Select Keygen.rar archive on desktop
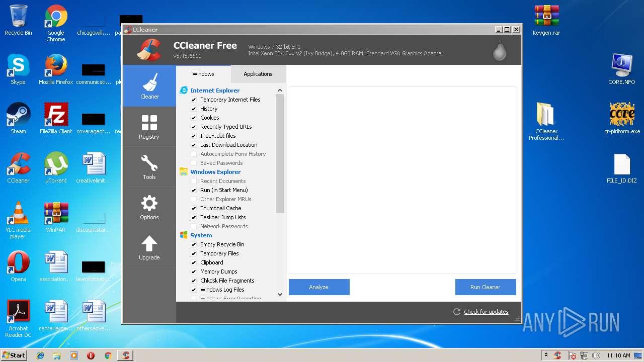 (x=546, y=20)
